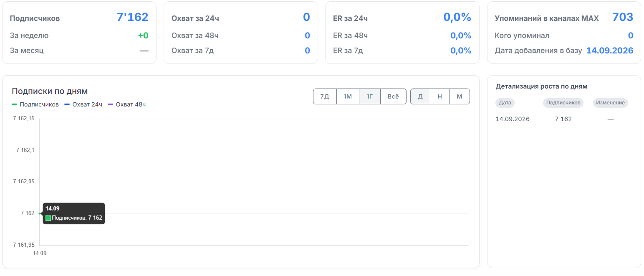Click the 14.09 x-axis date label
This screenshot has width=644, height=276.
(40, 253)
